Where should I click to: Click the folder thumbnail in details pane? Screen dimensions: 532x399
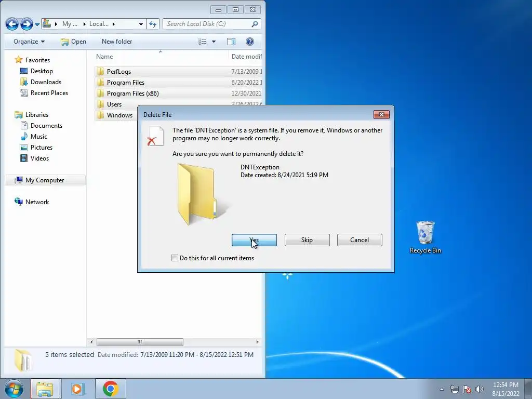[23, 360]
